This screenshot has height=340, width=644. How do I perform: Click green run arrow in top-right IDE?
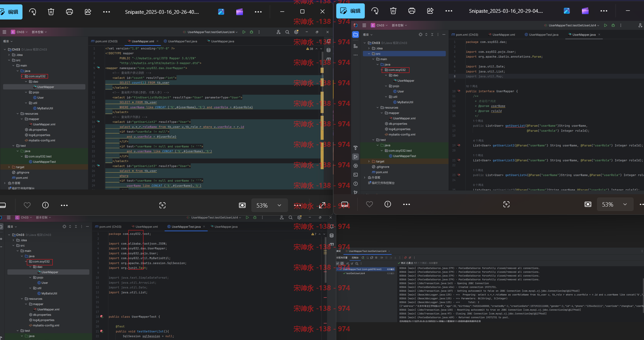605,25
